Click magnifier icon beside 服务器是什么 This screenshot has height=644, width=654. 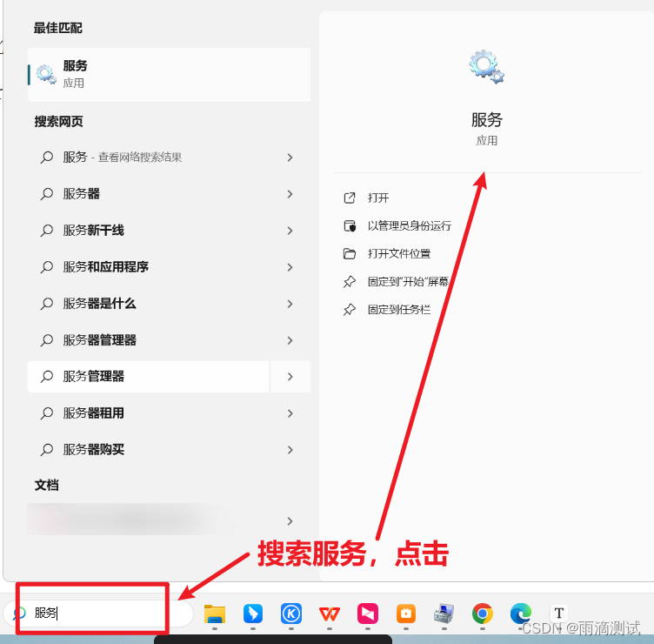click(47, 304)
